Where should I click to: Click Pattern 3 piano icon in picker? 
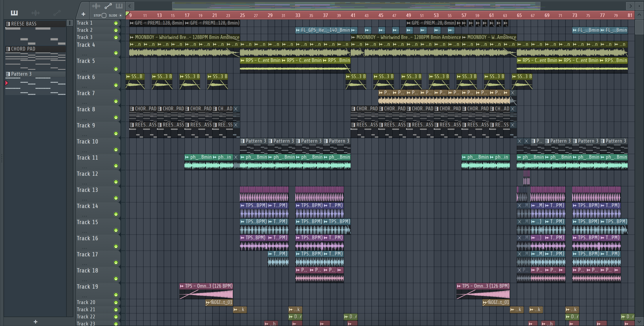click(8, 74)
